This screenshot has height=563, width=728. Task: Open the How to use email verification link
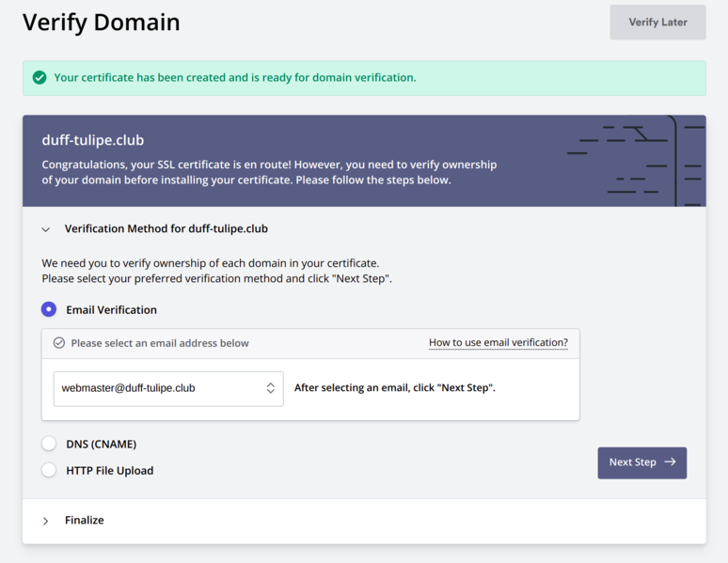[498, 343]
